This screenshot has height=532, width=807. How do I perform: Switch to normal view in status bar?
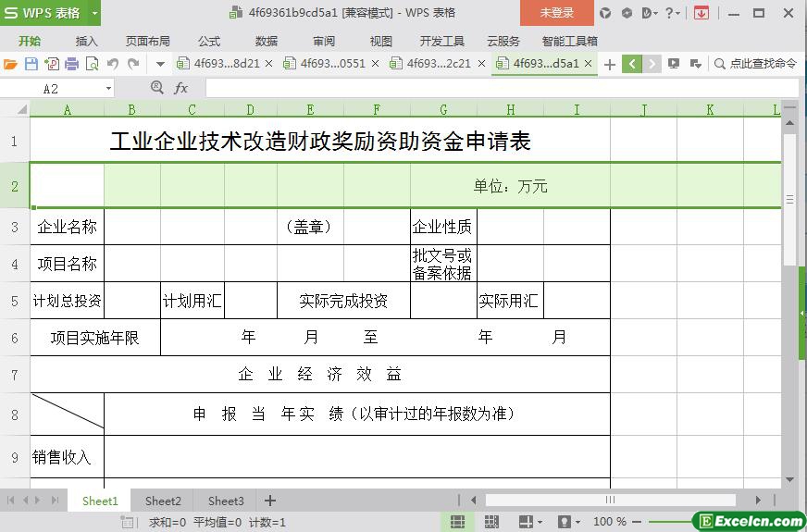(x=457, y=522)
